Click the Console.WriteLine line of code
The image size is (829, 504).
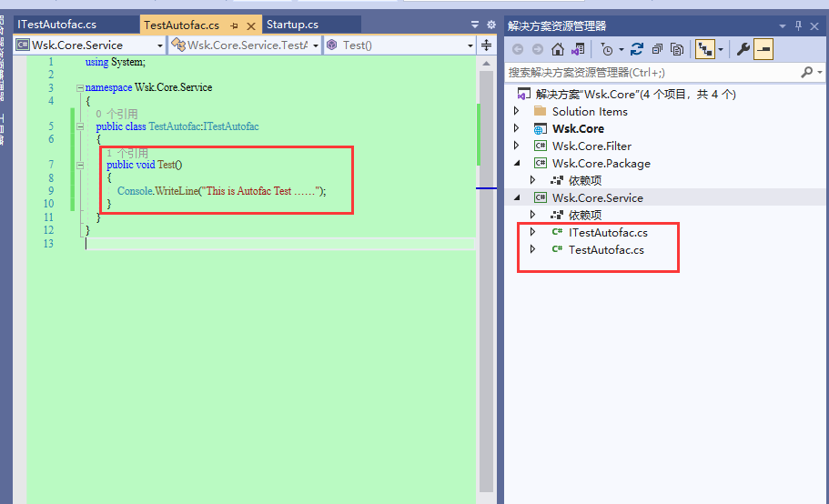(x=221, y=191)
